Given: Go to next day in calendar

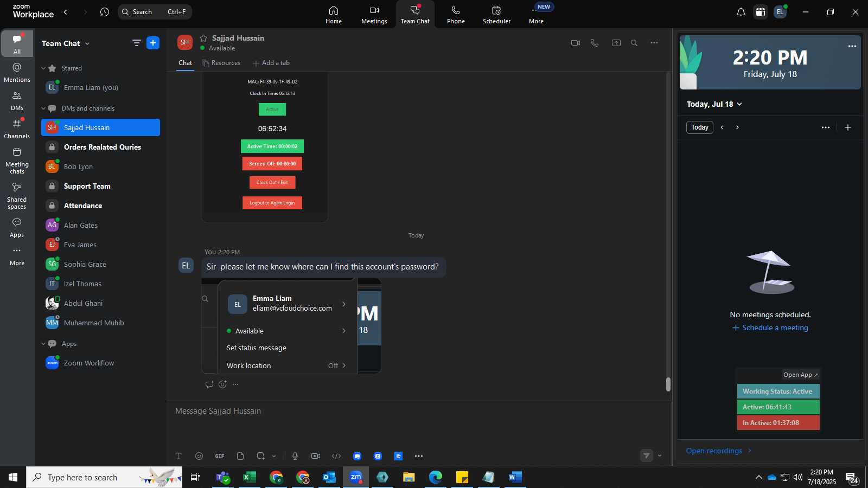Looking at the screenshot, I should (737, 127).
